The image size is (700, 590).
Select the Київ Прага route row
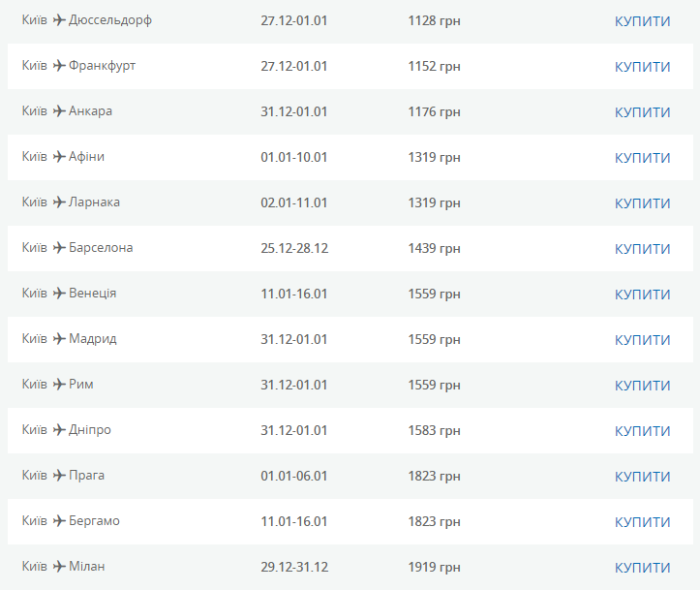64,476
